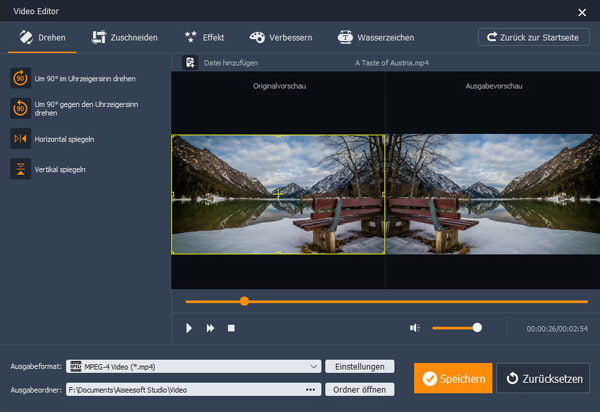The height and width of the screenshot is (412, 600).
Task: Stop video playback
Action: (x=231, y=327)
